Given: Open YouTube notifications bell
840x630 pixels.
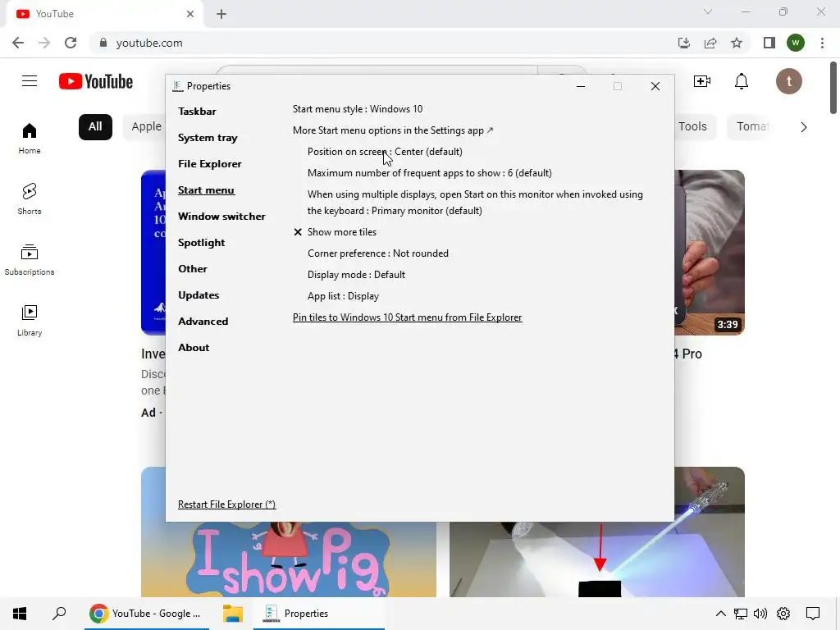Looking at the screenshot, I should (x=742, y=81).
